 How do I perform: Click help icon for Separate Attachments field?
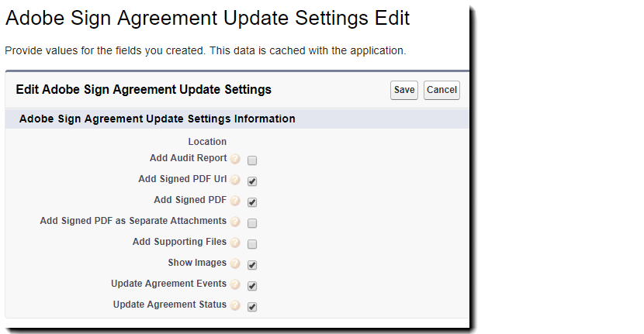coord(235,222)
